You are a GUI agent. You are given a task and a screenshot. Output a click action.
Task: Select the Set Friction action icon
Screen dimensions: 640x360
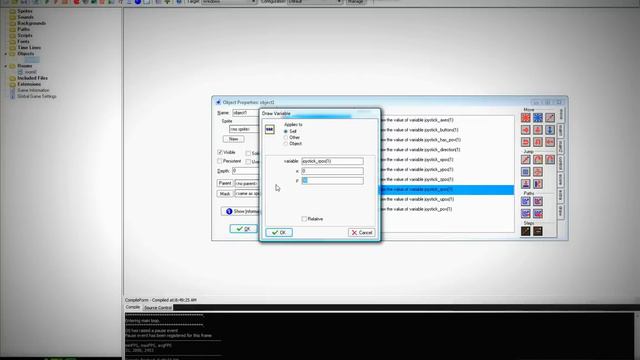550,142
